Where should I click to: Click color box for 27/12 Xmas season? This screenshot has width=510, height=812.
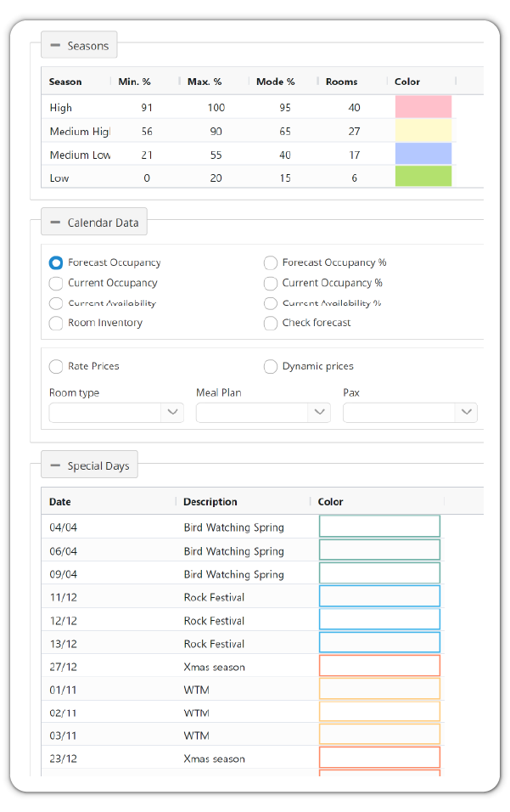tap(379, 665)
